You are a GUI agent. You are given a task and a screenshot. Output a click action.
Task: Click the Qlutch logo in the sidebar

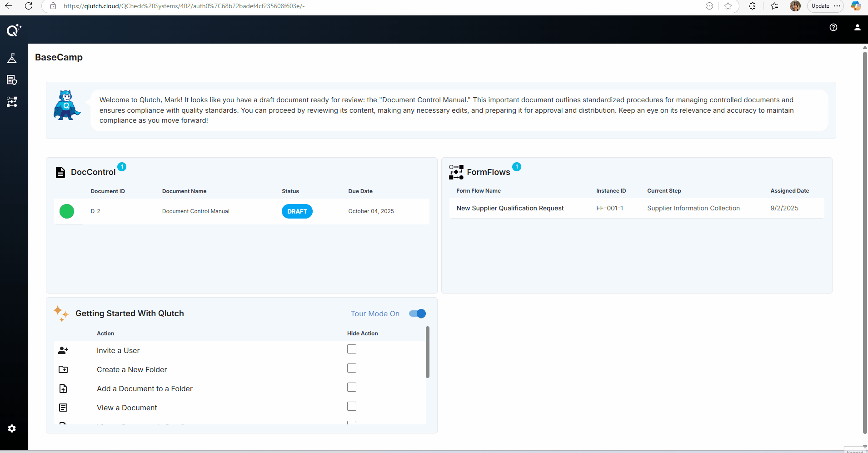(x=14, y=30)
